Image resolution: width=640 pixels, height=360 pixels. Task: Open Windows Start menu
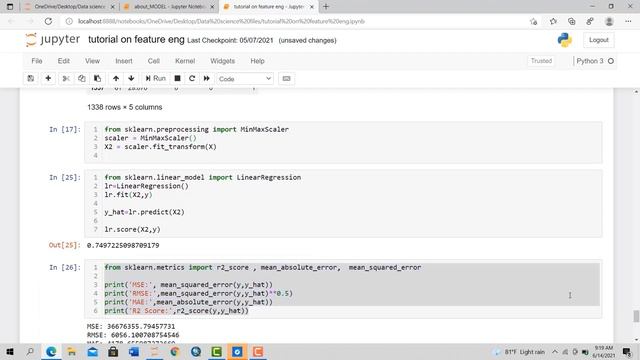[10, 351]
